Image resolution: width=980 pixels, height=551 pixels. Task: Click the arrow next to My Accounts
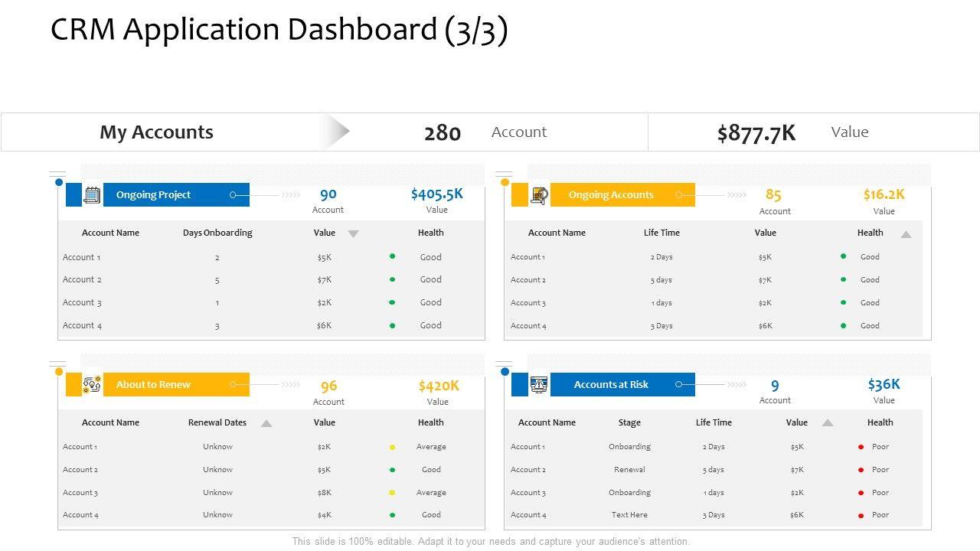point(336,132)
